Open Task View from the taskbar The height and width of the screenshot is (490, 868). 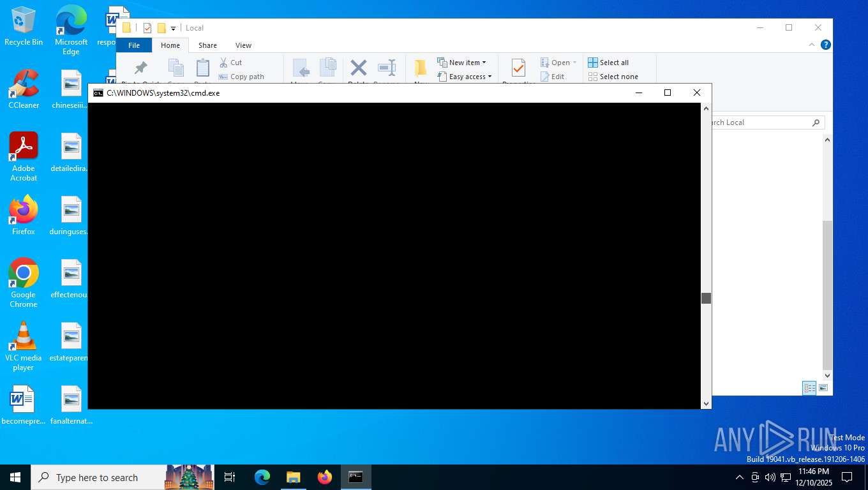(x=230, y=477)
